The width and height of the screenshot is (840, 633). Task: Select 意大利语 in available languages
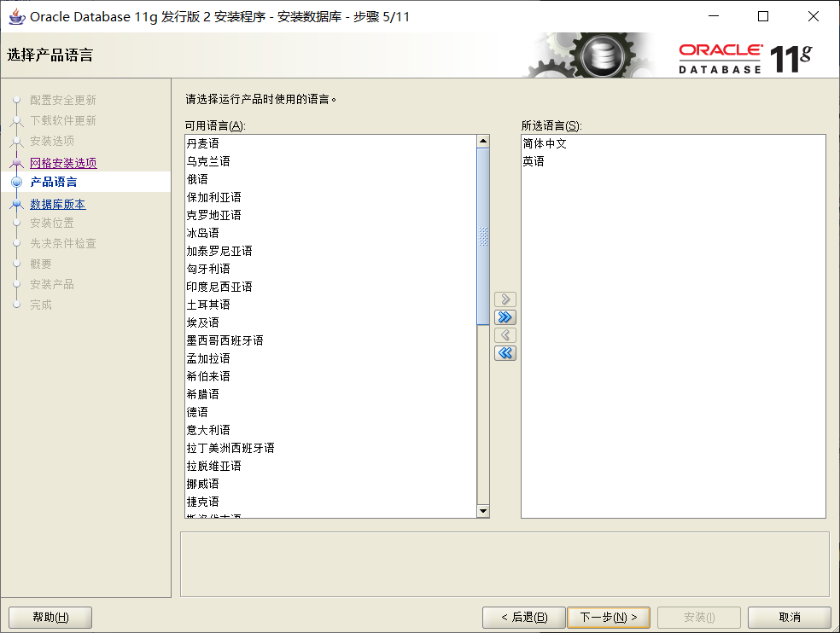pyautogui.click(x=330, y=430)
